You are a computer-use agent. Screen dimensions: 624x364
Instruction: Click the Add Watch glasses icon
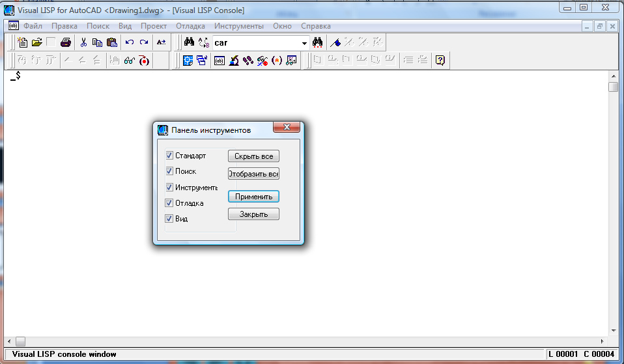point(130,61)
